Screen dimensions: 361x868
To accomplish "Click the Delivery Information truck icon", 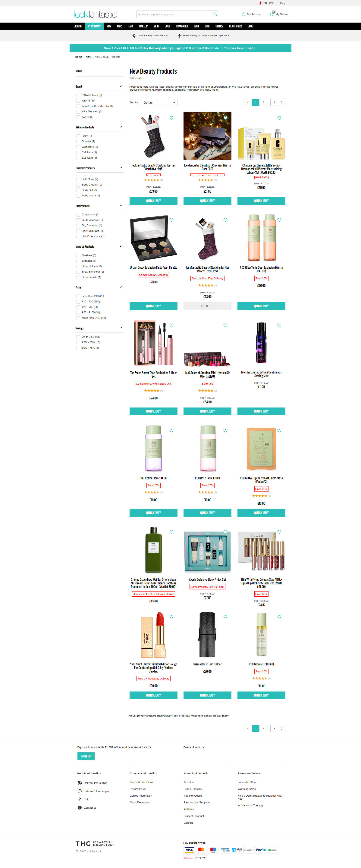I will [80, 783].
